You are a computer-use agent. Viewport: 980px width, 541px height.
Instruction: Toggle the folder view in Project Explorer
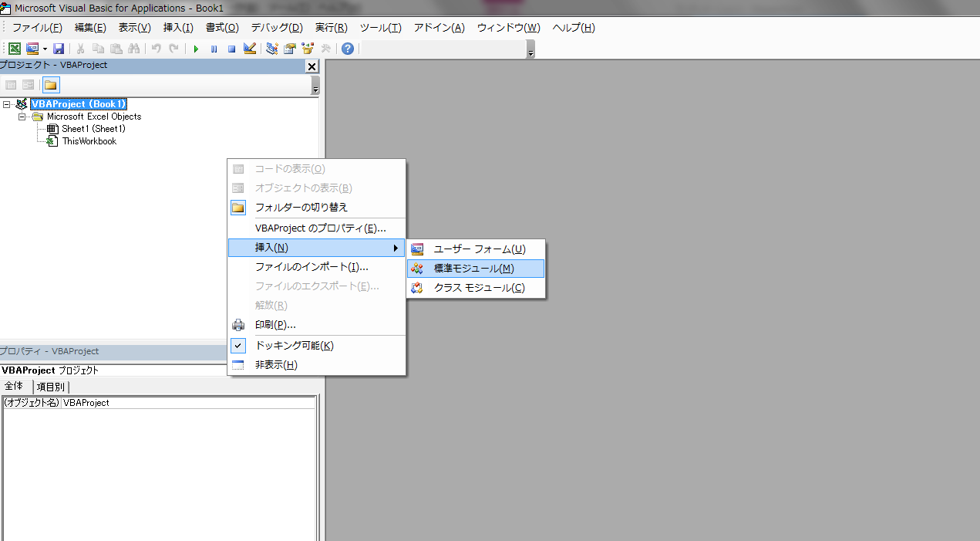tap(50, 85)
